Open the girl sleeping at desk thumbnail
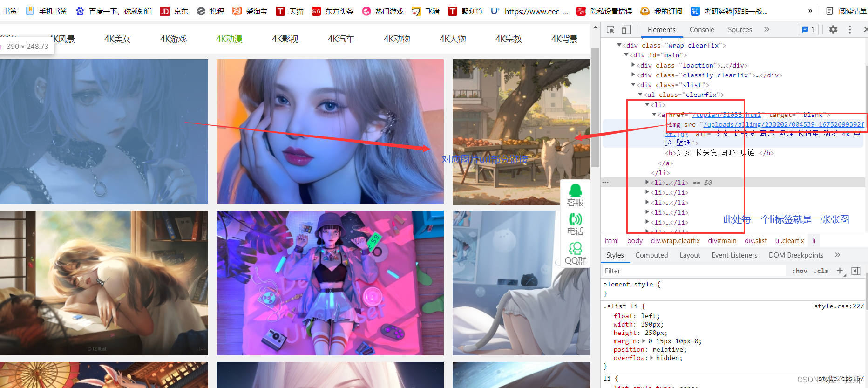The width and height of the screenshot is (868, 388). [x=104, y=283]
